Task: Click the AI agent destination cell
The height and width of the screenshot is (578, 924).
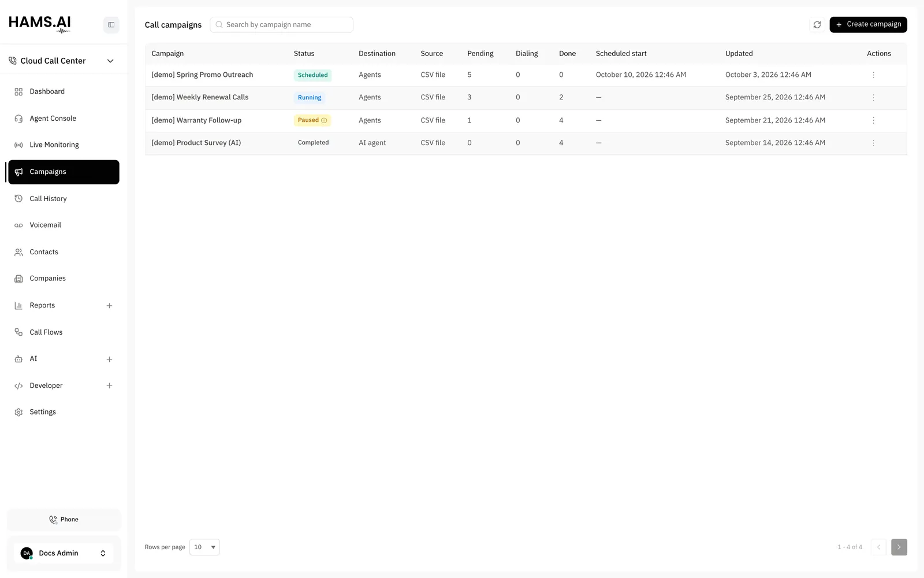Action: 372,143
